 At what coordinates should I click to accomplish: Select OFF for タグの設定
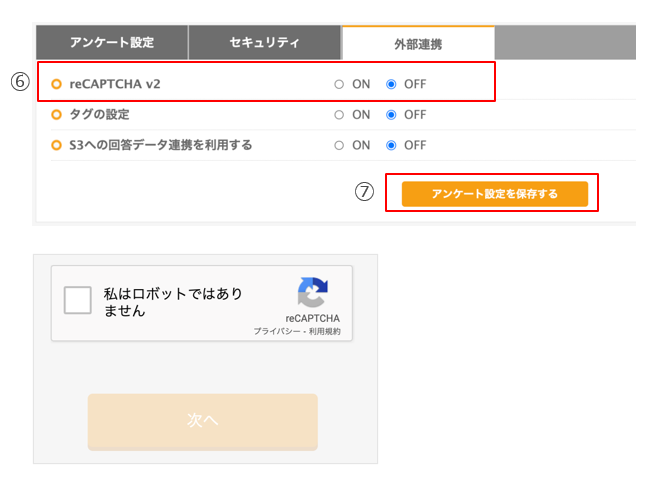pyautogui.click(x=391, y=115)
